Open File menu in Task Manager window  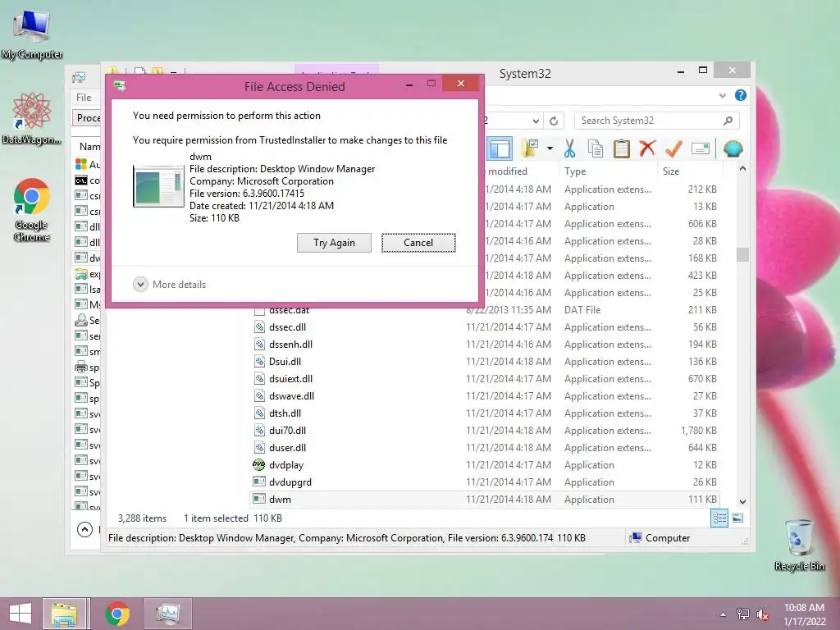tap(84, 98)
